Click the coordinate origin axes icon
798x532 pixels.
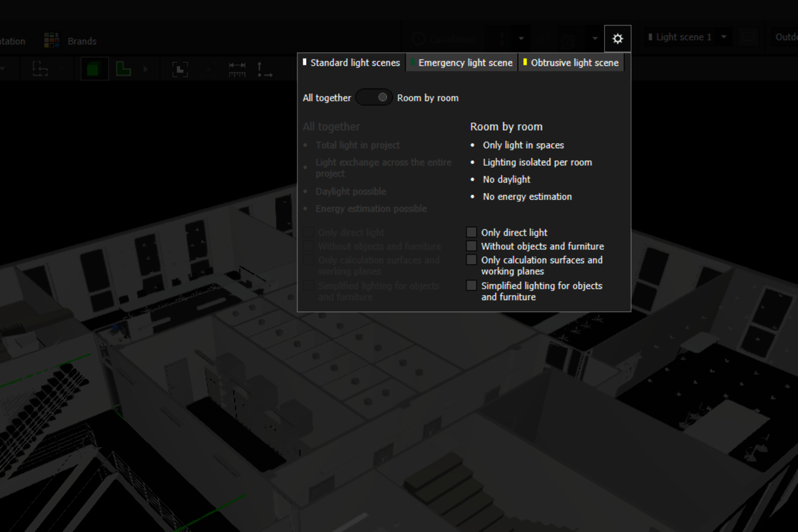click(264, 69)
